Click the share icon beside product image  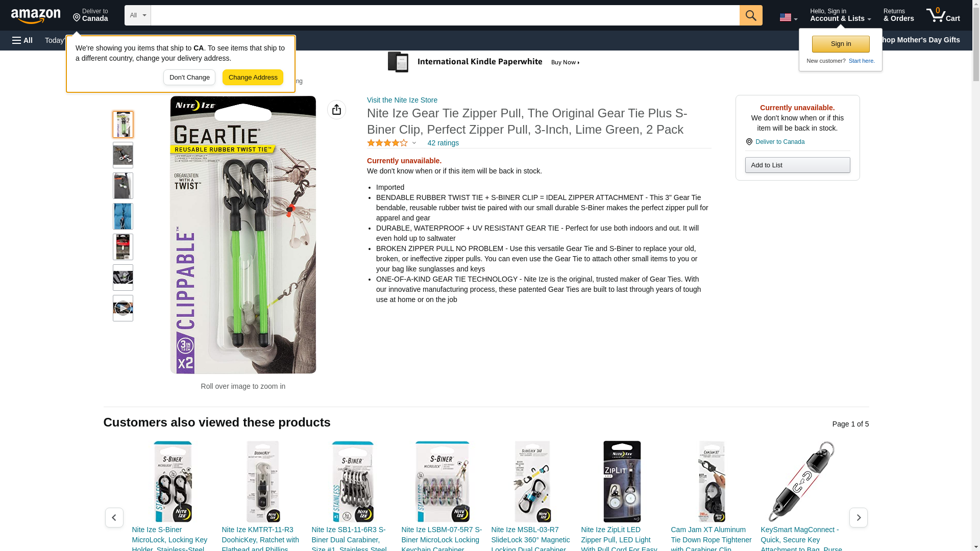[x=336, y=110]
